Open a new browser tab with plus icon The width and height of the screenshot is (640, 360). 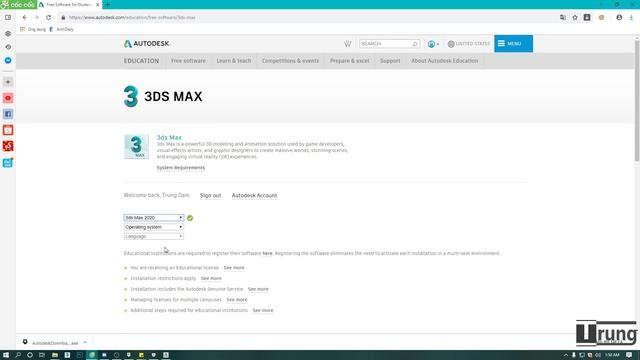pos(107,4)
